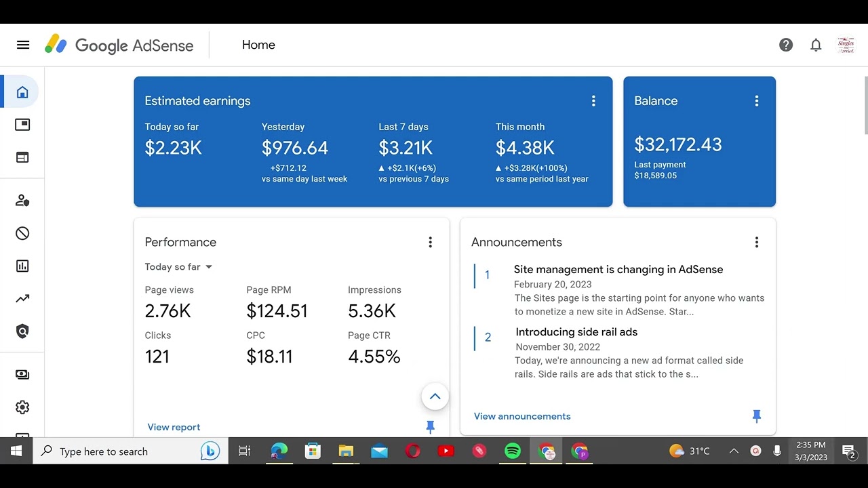The image size is (868, 488).
Task: Open Announcements card three-dot menu
Action: coord(757,242)
